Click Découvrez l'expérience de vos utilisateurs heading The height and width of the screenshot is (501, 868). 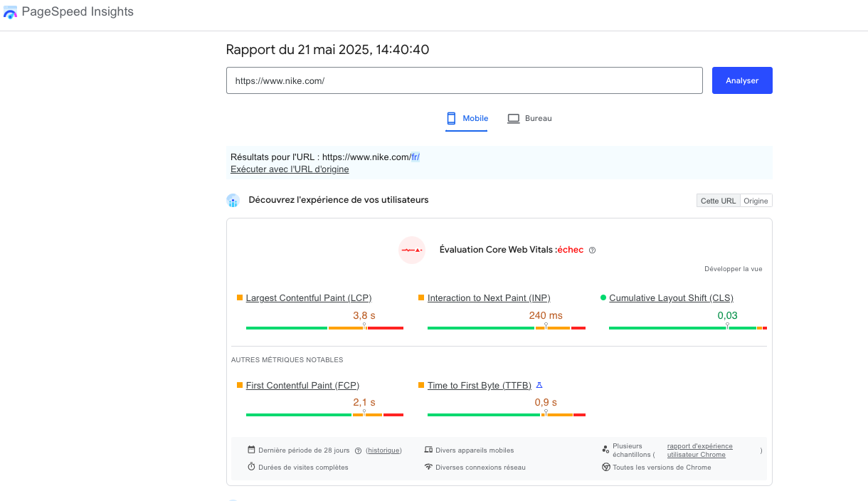339,200
